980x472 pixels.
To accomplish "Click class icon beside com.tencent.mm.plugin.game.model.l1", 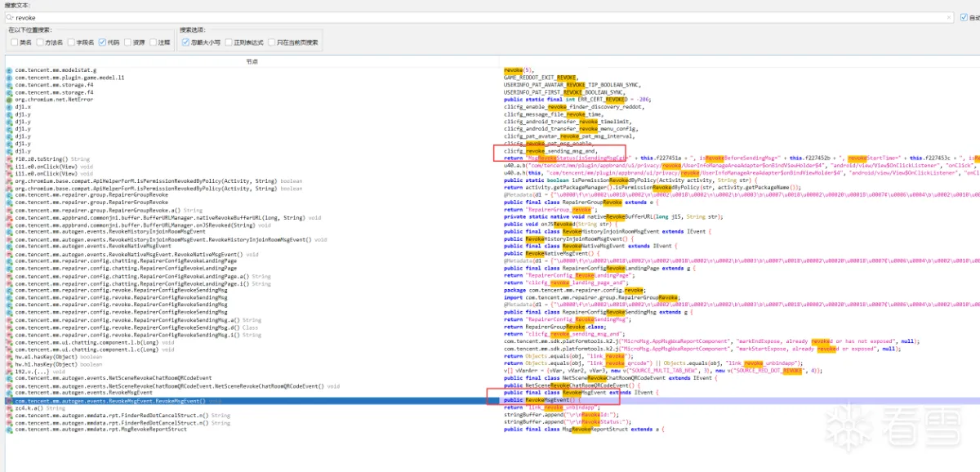I will click(9, 78).
